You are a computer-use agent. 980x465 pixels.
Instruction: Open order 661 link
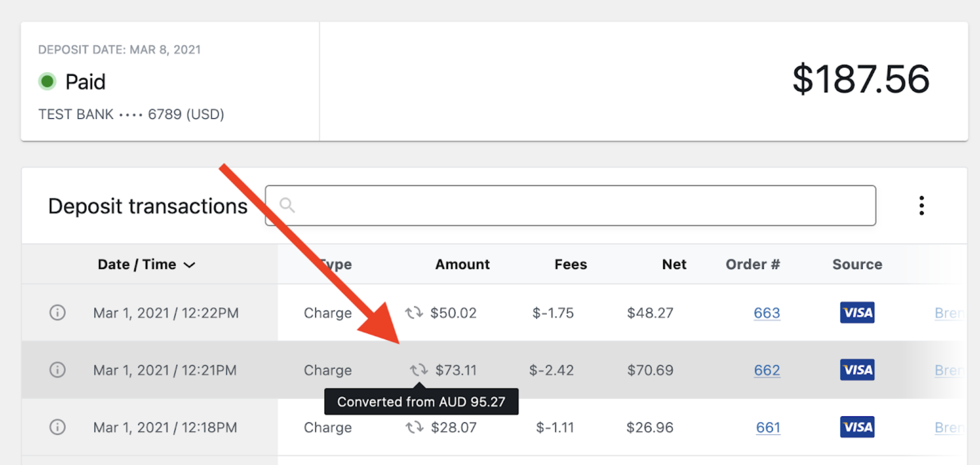pos(768,427)
